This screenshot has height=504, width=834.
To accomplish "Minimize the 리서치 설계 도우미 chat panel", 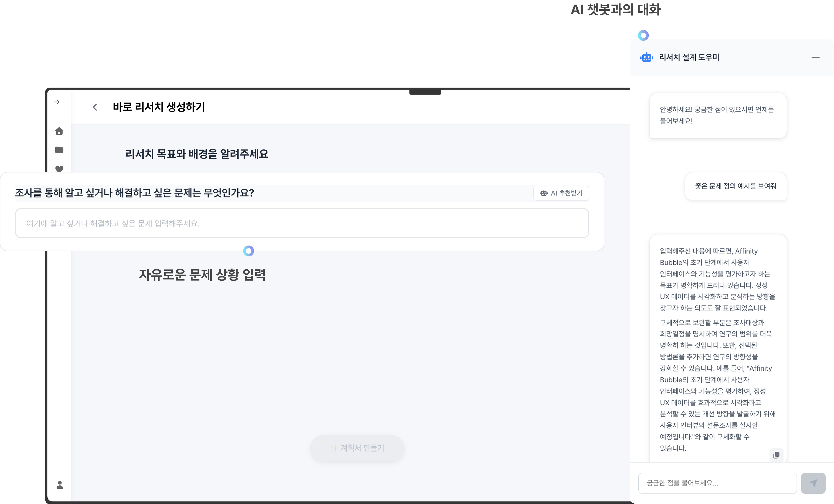I will (x=815, y=58).
